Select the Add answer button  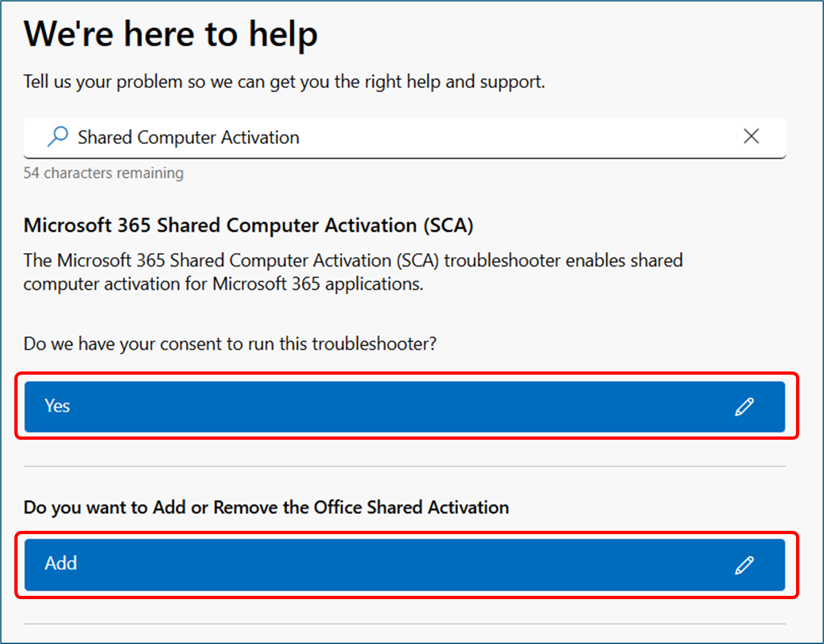tap(391, 565)
